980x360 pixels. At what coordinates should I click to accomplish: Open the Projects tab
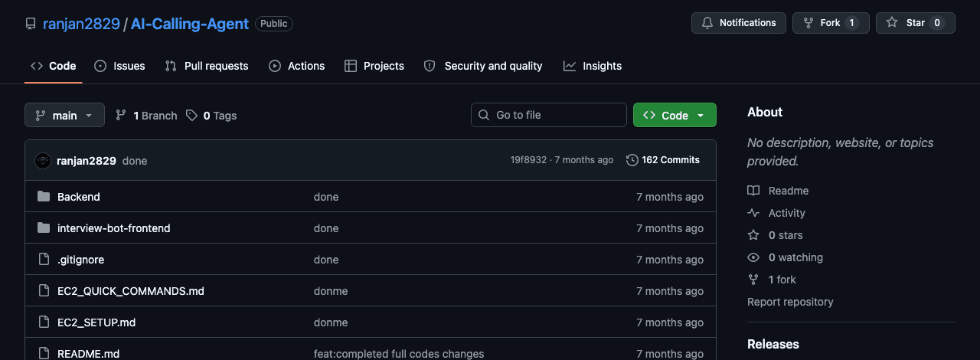[x=374, y=66]
